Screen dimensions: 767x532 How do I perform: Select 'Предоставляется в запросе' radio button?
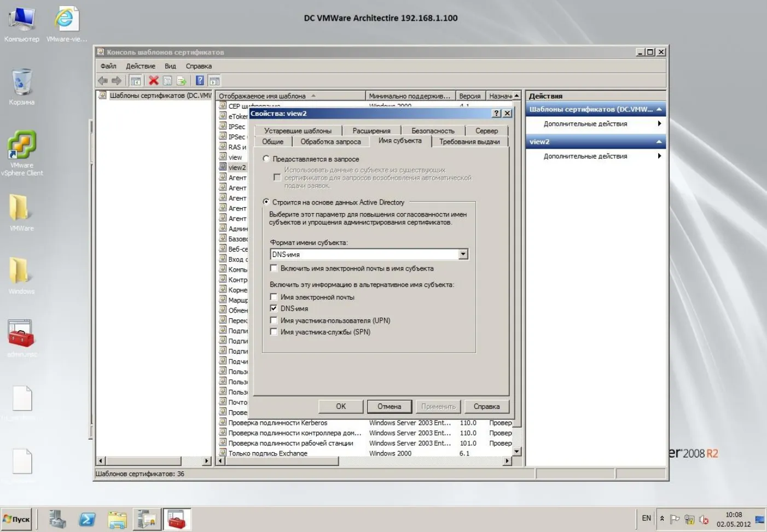(x=266, y=159)
